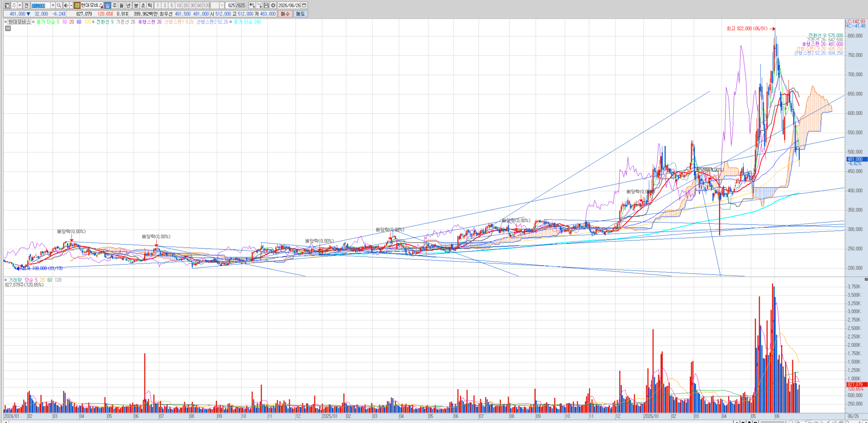Expand the speaker options dropdown
Viewport: 868px width, 423px height.
point(71,5)
